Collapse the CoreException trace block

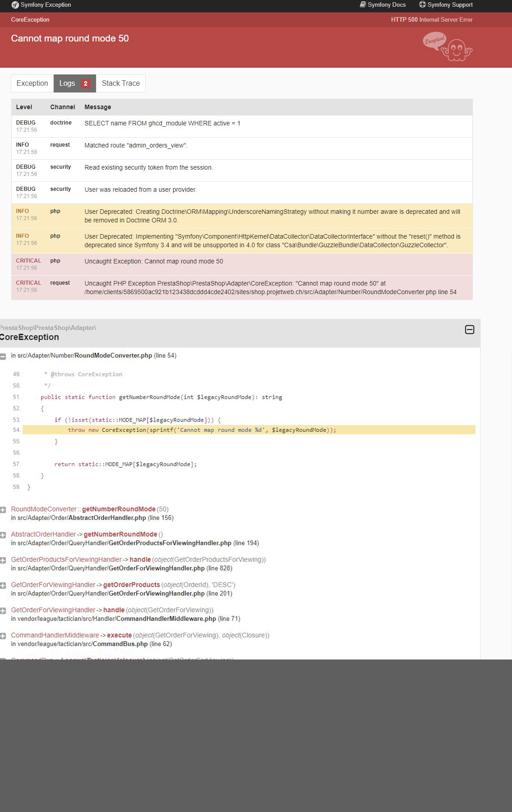pos(470,330)
